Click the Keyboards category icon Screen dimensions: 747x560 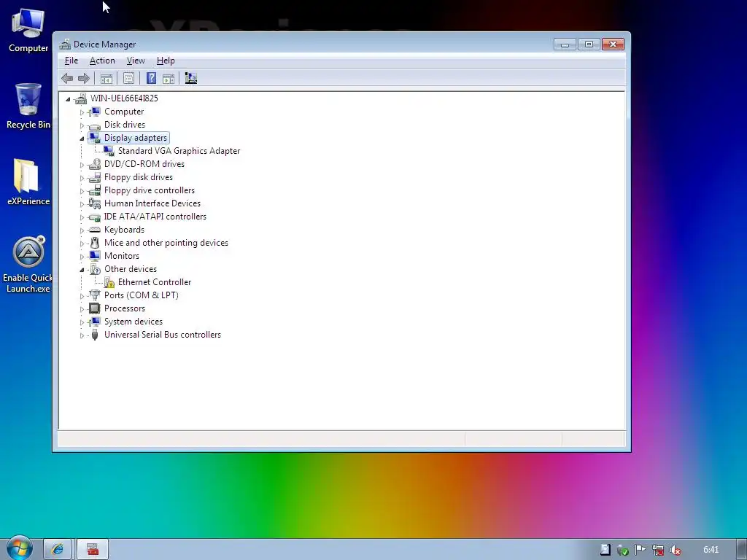[95, 230]
